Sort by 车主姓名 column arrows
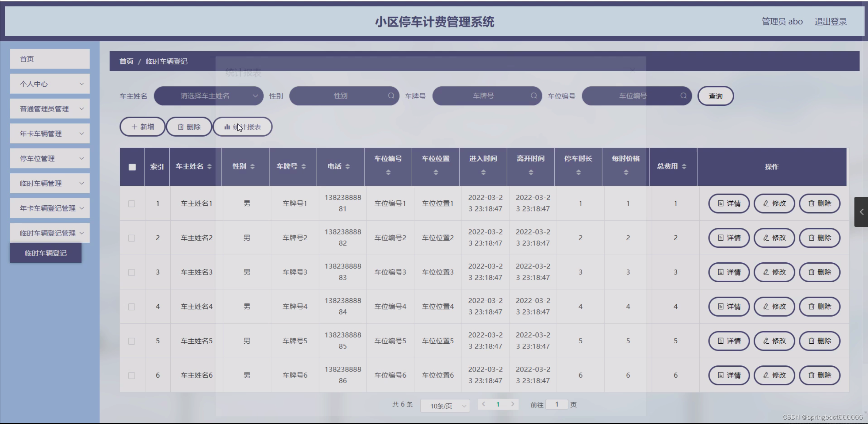This screenshot has height=424, width=868. [x=209, y=166]
